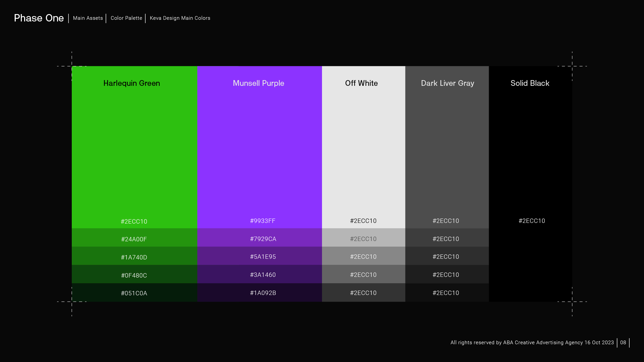644x362 pixels.
Task: Click the Off White color heading
Action: pos(361,83)
